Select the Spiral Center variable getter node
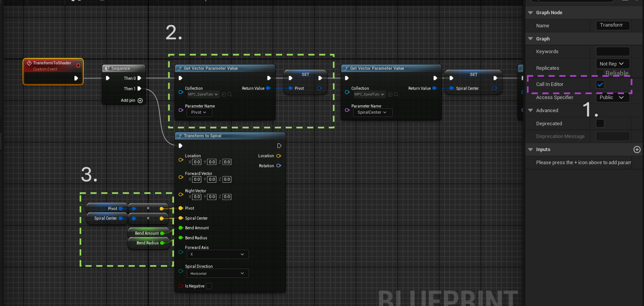The image size is (644, 306). (x=107, y=219)
